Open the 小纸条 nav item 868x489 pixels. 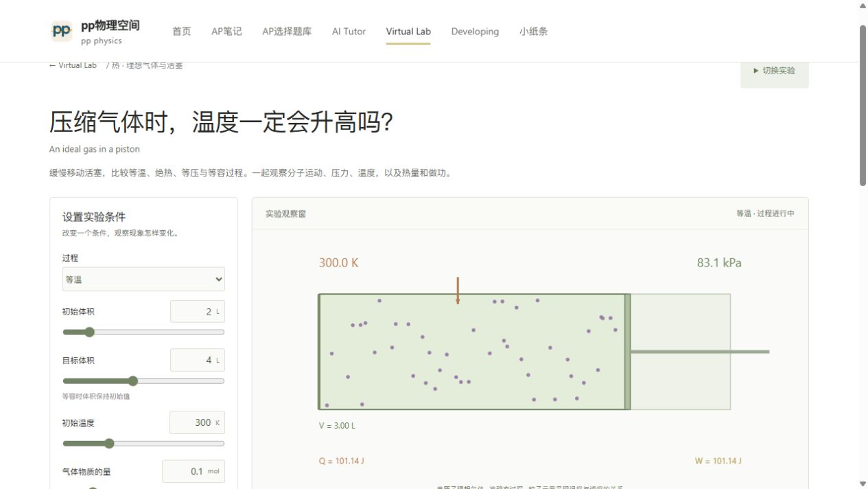click(533, 32)
